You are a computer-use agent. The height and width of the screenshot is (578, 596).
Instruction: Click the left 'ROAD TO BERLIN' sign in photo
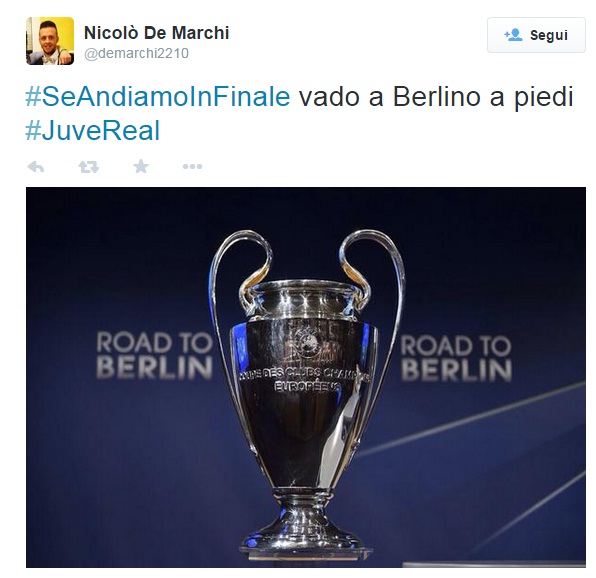tap(154, 355)
